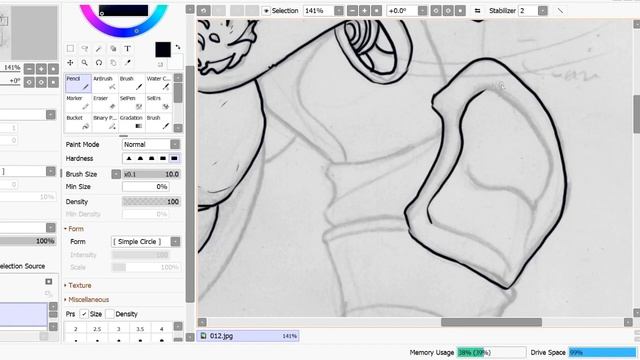Rotate the view clockwise in the toolbar

[x=448, y=11]
